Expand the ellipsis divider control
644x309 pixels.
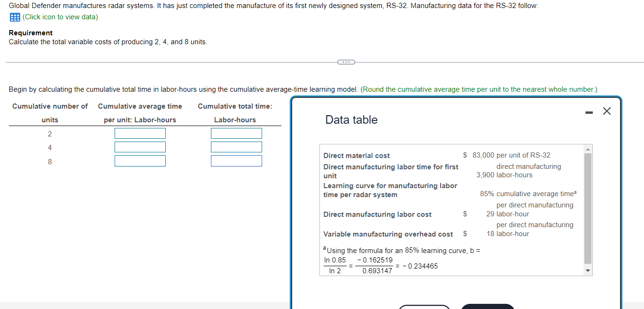[x=346, y=62]
